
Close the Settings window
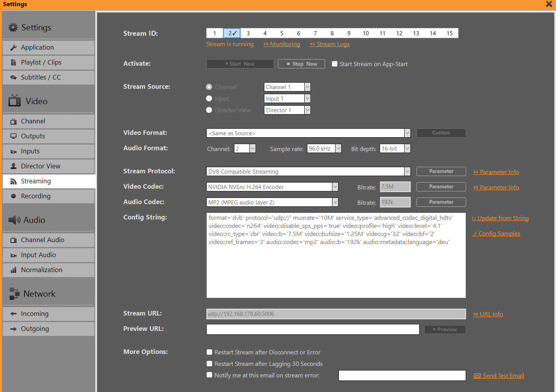pyautogui.click(x=549, y=4)
